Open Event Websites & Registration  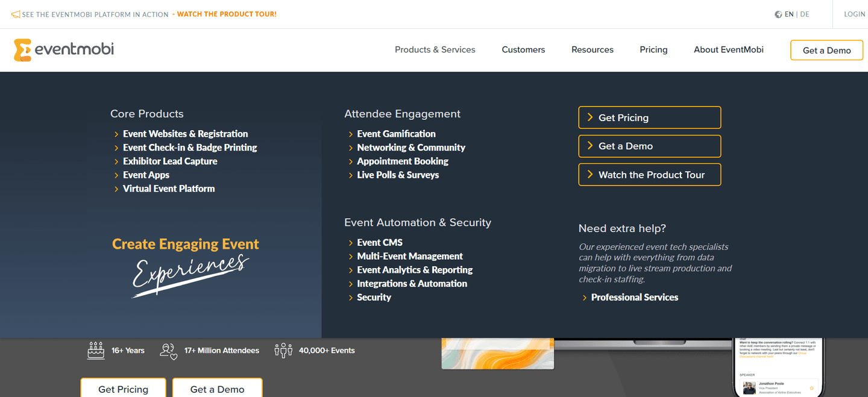point(186,134)
